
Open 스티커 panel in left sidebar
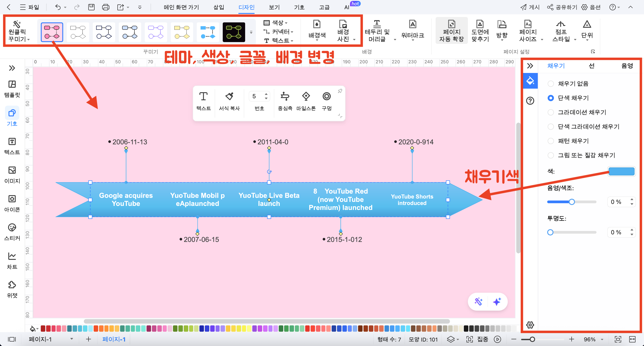tap(12, 232)
